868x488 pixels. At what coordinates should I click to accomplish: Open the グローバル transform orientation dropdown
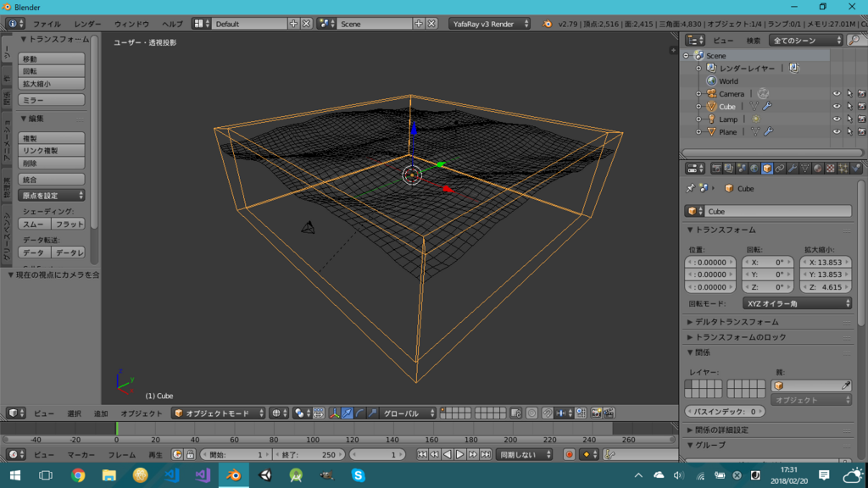tap(408, 413)
